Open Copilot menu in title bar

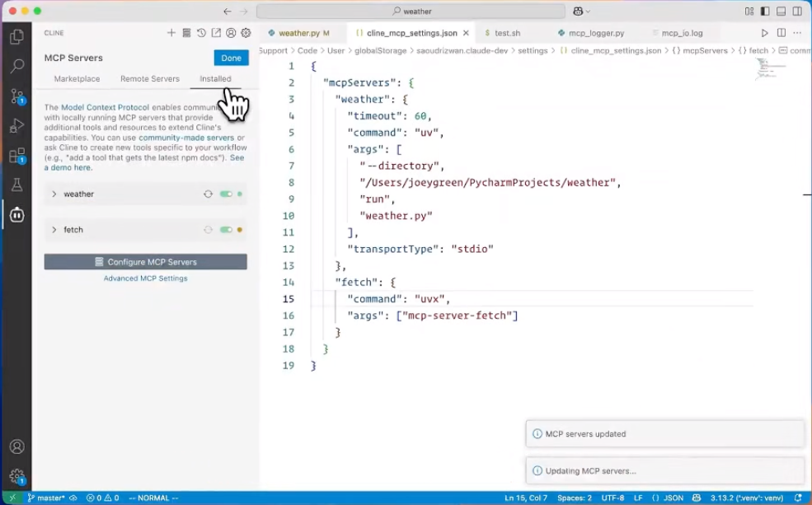tap(581, 11)
